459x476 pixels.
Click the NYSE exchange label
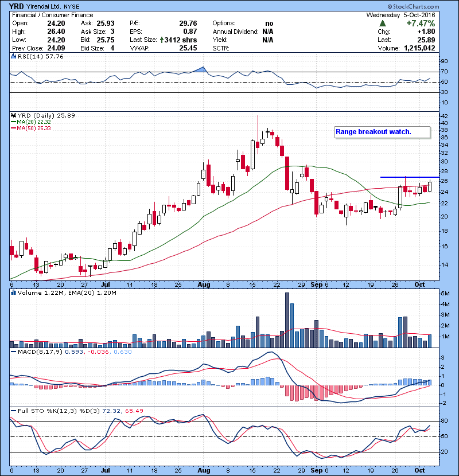72,7
